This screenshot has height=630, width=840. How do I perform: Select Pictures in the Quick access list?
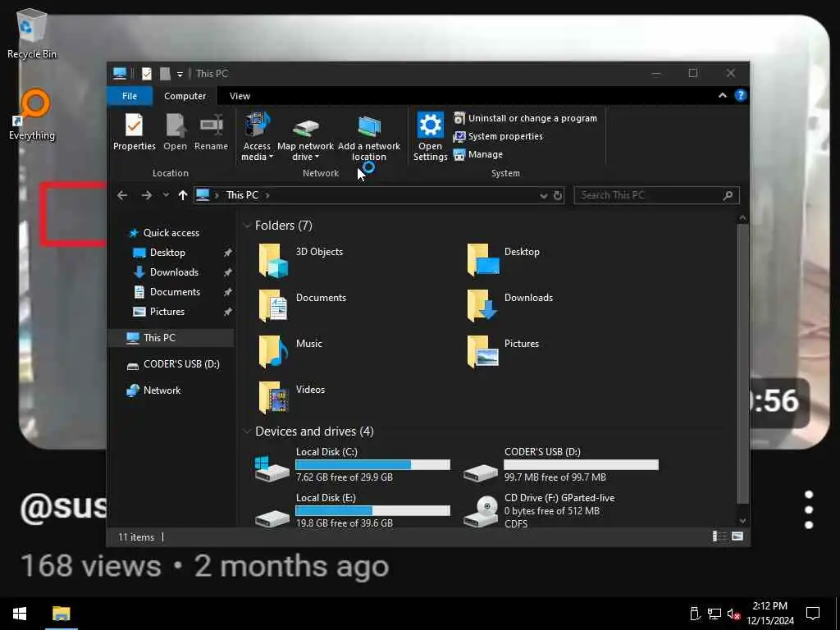pyautogui.click(x=167, y=312)
